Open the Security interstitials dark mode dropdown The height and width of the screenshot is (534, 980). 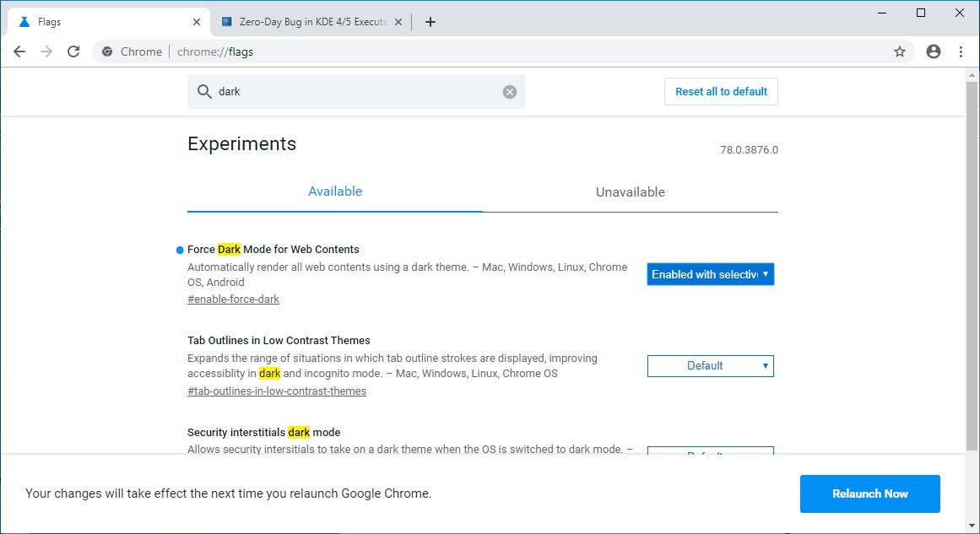tap(710, 452)
